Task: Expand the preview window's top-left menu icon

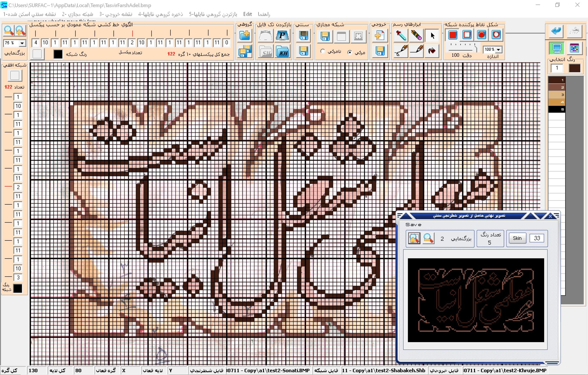Action: tap(400, 215)
